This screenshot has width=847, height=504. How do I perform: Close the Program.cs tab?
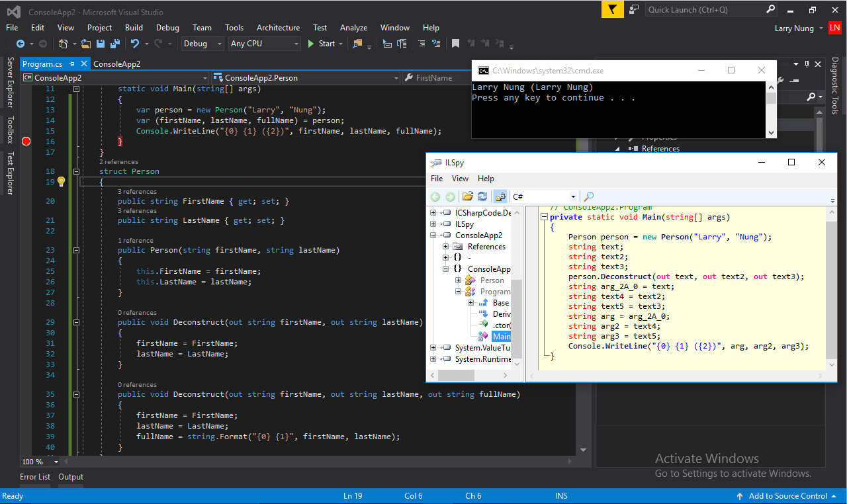(x=84, y=64)
